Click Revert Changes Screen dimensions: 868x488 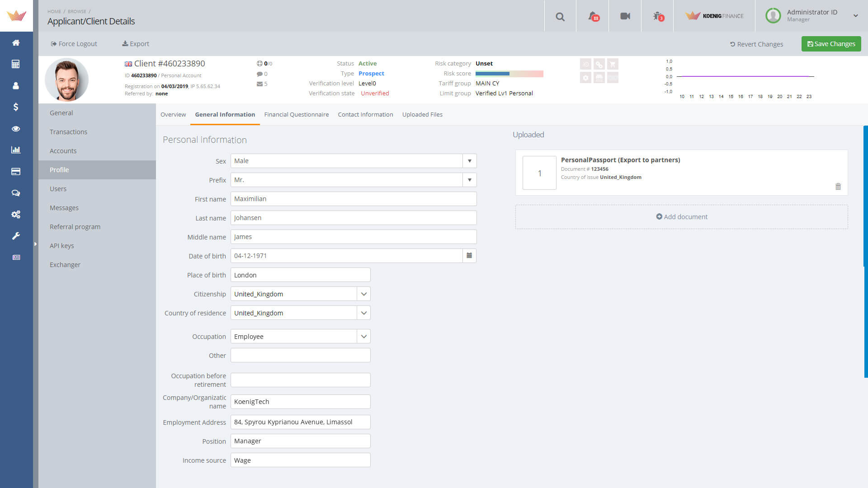pos(756,44)
